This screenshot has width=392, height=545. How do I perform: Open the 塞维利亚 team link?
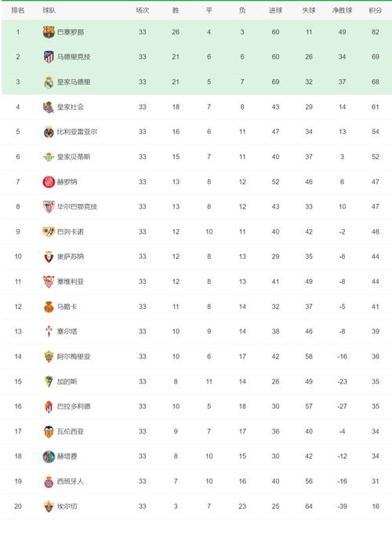coord(71,282)
